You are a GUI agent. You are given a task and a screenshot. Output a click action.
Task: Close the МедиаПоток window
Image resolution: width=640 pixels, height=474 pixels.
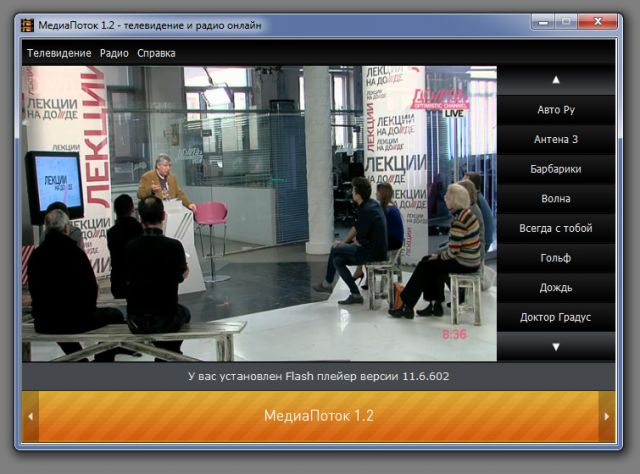[598, 22]
